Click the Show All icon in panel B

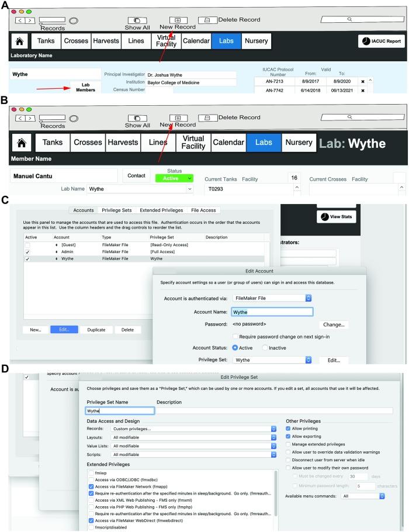tap(137, 118)
